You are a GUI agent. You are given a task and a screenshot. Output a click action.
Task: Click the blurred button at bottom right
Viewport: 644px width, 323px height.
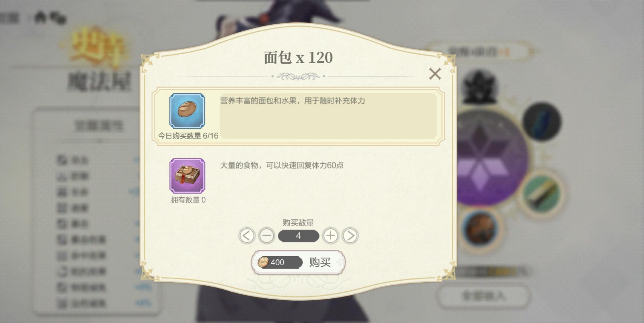(483, 296)
